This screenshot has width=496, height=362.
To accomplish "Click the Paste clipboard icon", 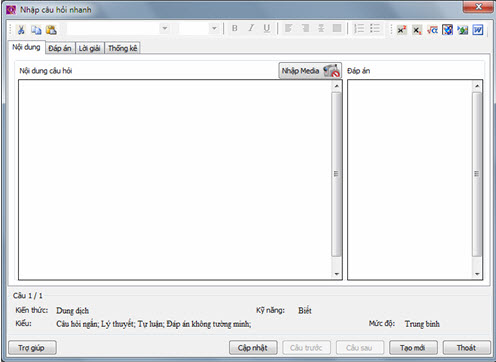I will point(51,30).
